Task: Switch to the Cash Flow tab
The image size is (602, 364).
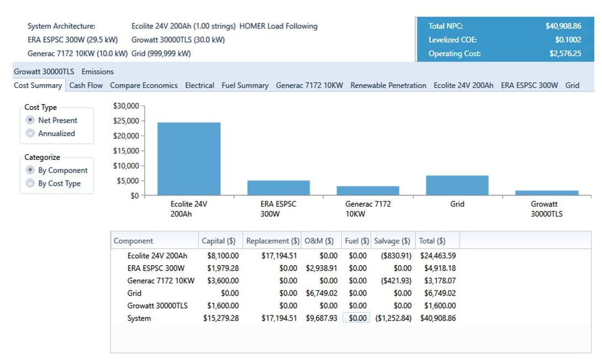Action: (86, 85)
